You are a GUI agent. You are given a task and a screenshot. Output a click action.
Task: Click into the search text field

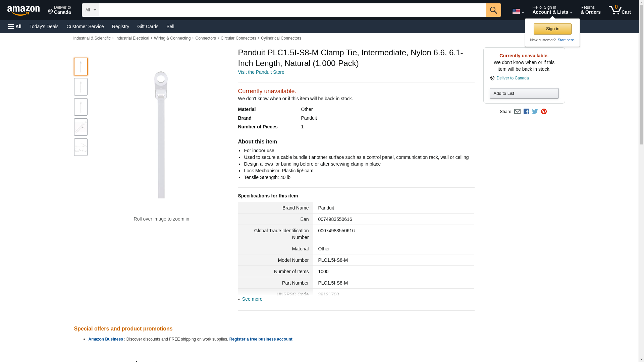[x=292, y=10]
